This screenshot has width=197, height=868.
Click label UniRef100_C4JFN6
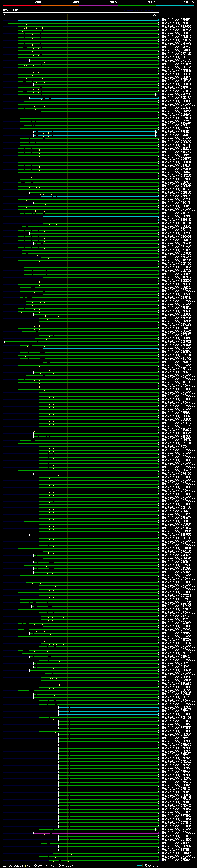(176, 297)
